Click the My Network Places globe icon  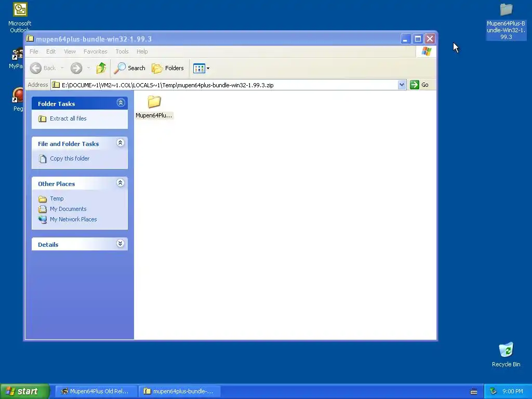pos(43,220)
